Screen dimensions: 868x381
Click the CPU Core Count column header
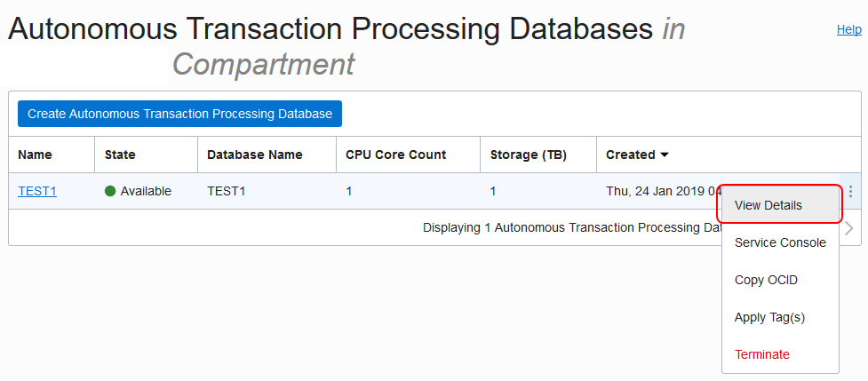tap(395, 155)
